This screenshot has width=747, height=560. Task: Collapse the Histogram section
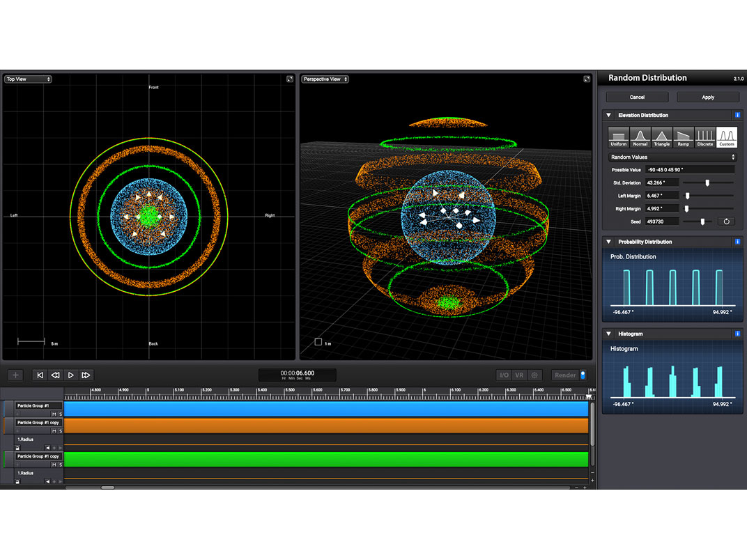click(609, 334)
